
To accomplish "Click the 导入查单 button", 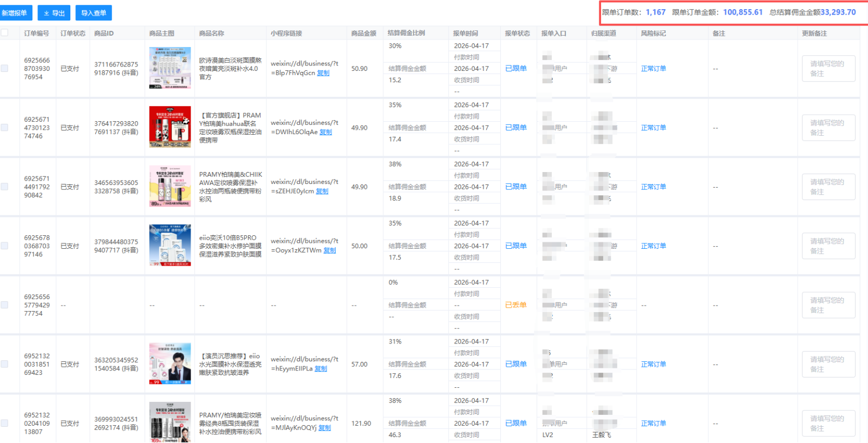I will (94, 13).
